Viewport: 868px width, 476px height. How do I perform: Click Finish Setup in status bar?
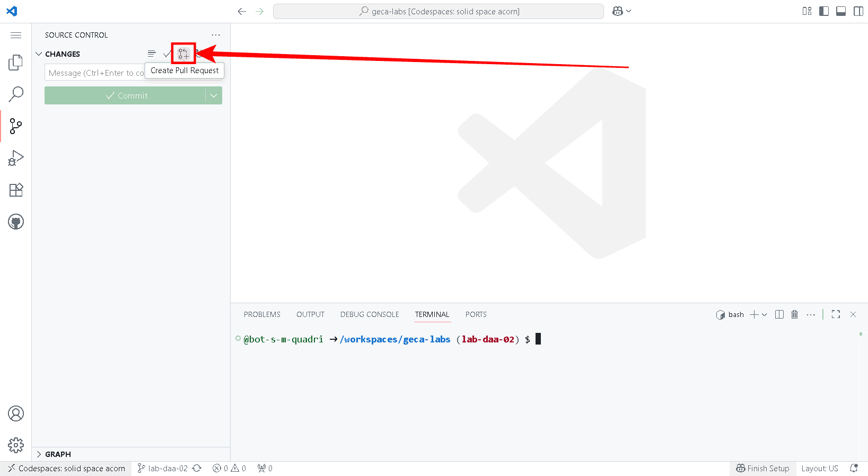coord(762,469)
